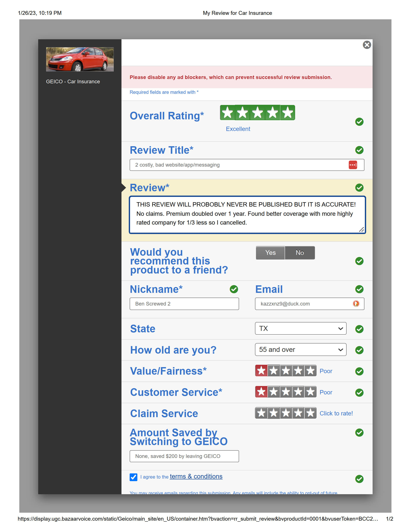
Task: Click the first star under Value/Fairness
Action: pos(261,371)
